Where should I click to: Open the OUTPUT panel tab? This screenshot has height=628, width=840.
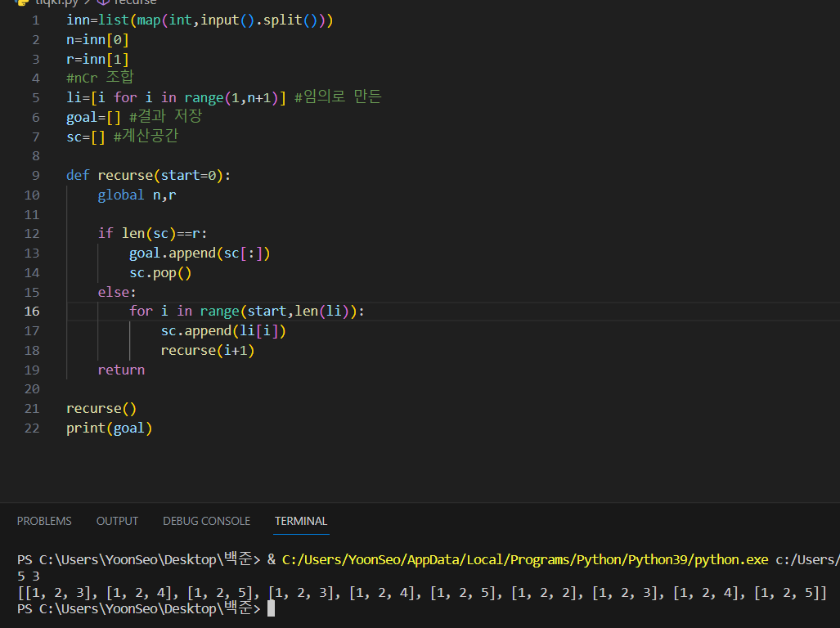click(117, 521)
